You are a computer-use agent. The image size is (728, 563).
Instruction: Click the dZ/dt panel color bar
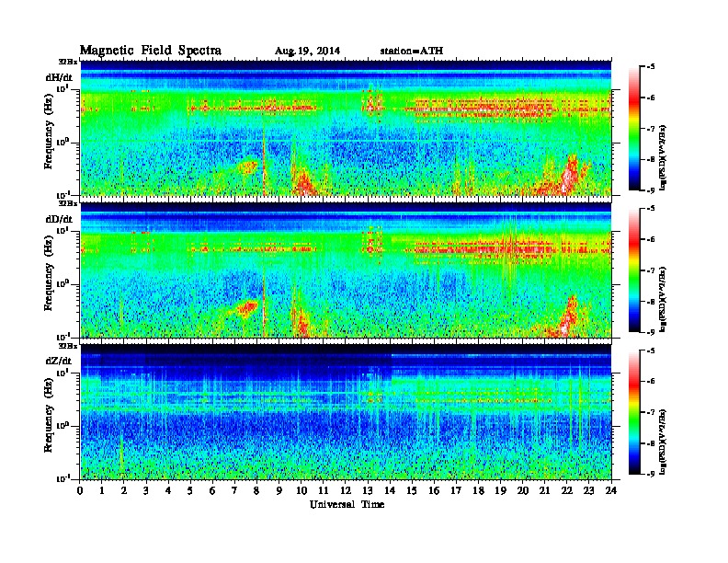tap(634, 412)
